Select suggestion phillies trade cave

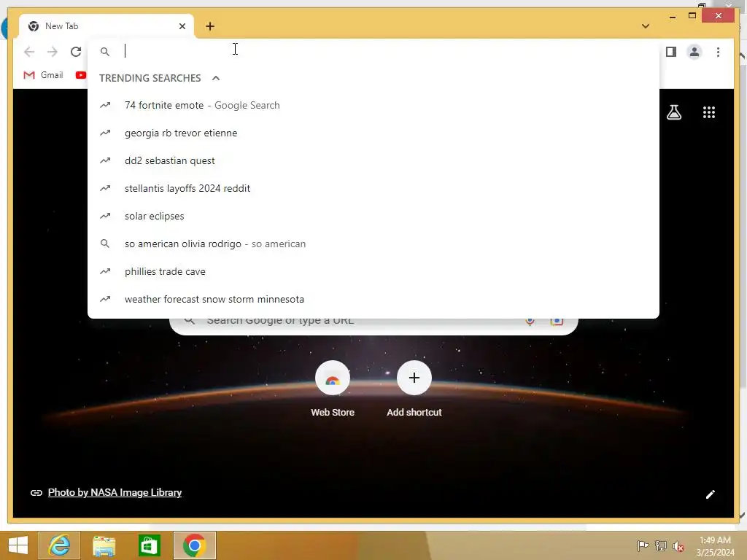373,271
